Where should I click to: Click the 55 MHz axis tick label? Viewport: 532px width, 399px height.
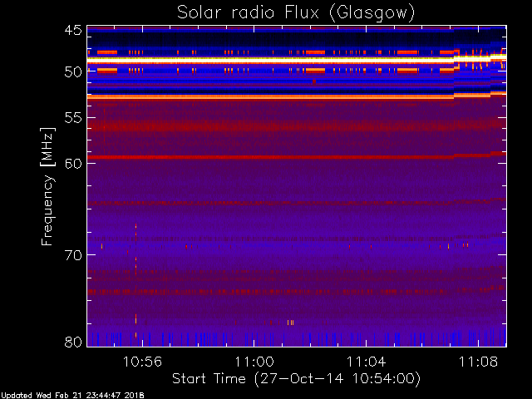pos(73,118)
